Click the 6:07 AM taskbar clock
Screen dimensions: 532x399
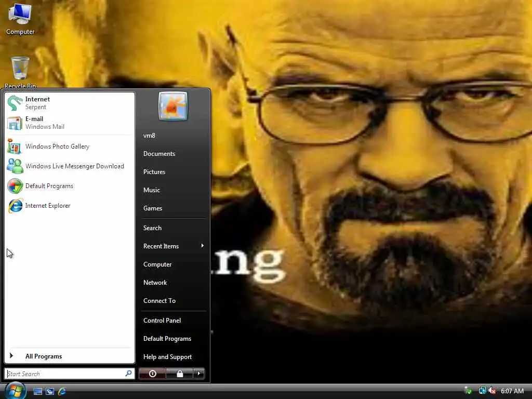coord(512,391)
